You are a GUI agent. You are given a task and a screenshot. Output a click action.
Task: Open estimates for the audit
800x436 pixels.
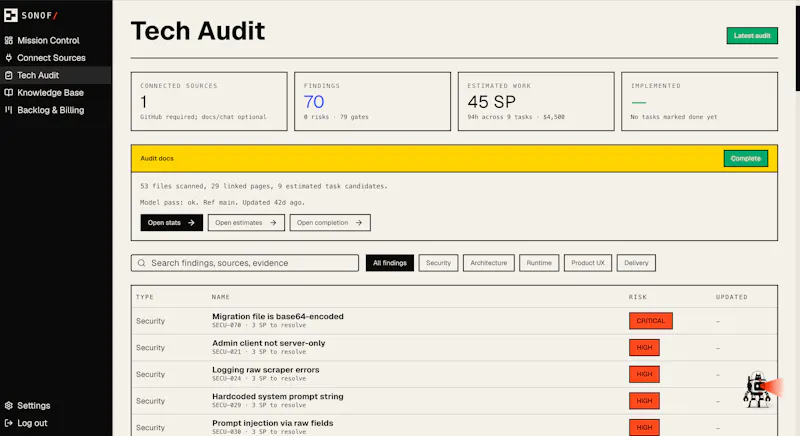pos(246,223)
